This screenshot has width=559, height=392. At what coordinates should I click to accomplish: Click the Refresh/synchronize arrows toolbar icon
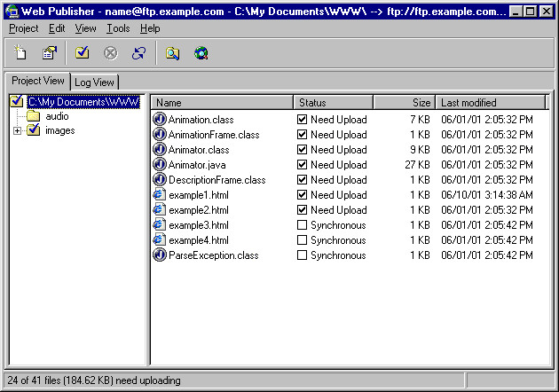[138, 53]
